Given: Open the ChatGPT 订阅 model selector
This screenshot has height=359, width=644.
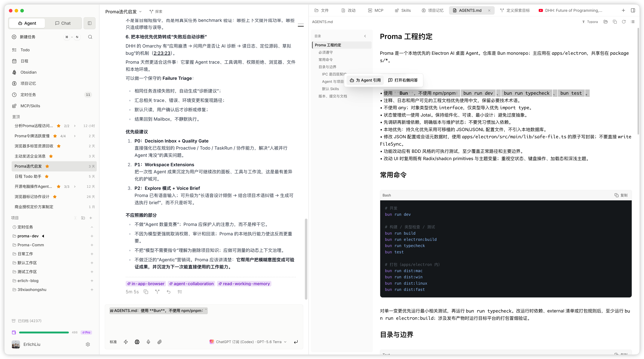Looking at the screenshot, I should click(x=248, y=342).
